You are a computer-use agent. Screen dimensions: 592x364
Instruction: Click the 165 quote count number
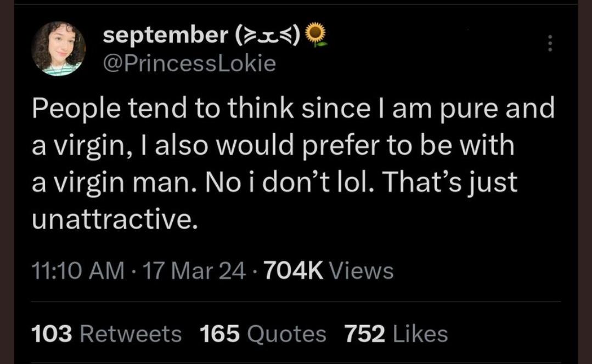(219, 334)
